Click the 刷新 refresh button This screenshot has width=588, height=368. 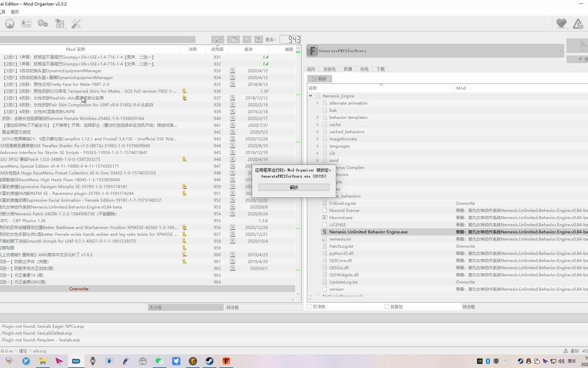[x=320, y=79]
